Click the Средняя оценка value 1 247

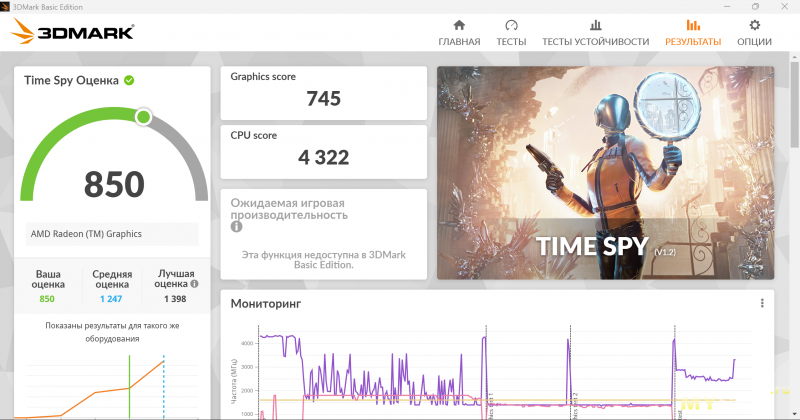[x=112, y=299]
